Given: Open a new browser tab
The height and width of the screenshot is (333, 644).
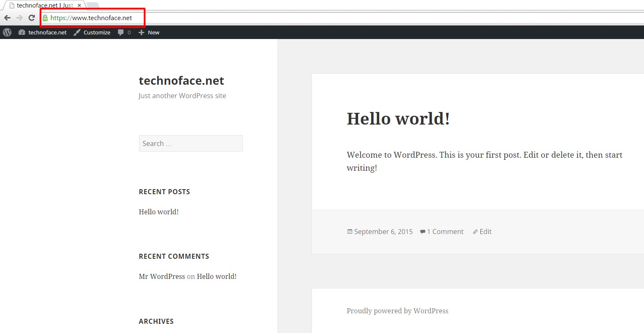Looking at the screenshot, I should [93, 5].
